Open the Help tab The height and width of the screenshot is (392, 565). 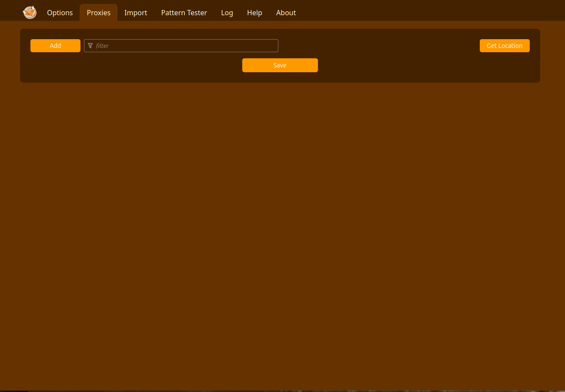tap(254, 13)
